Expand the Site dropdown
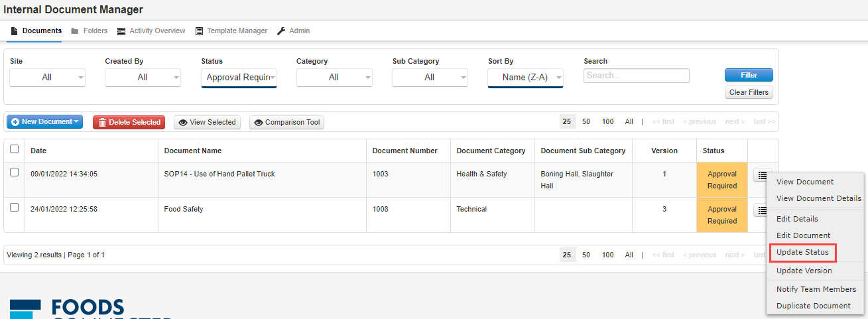Viewport: 868px width, 319px height. pyautogui.click(x=47, y=78)
